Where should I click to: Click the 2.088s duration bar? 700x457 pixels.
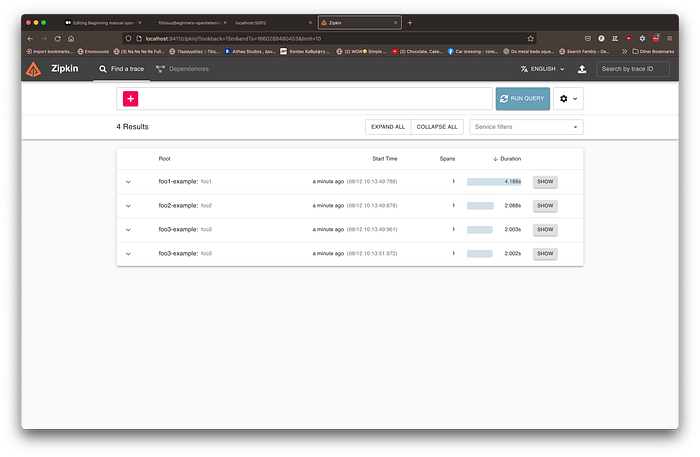pos(480,206)
